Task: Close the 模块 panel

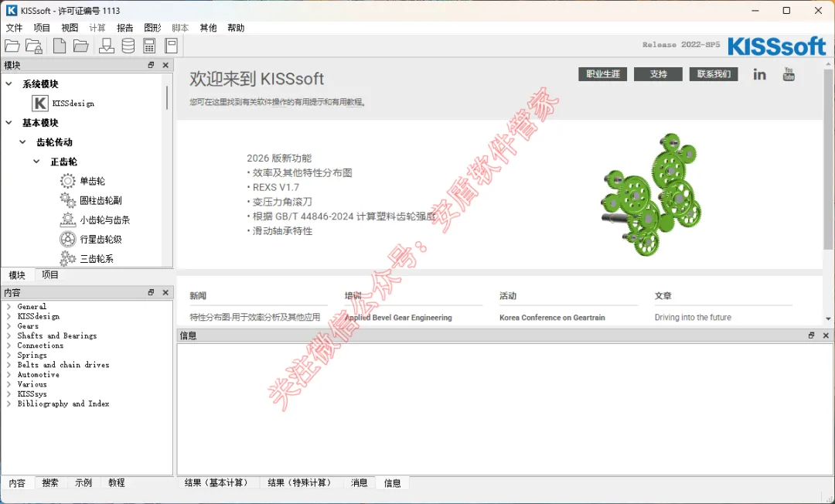Action: [165, 65]
